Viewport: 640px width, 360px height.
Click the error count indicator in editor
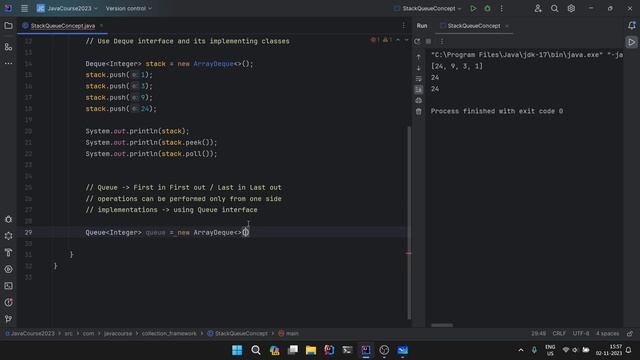click(374, 40)
